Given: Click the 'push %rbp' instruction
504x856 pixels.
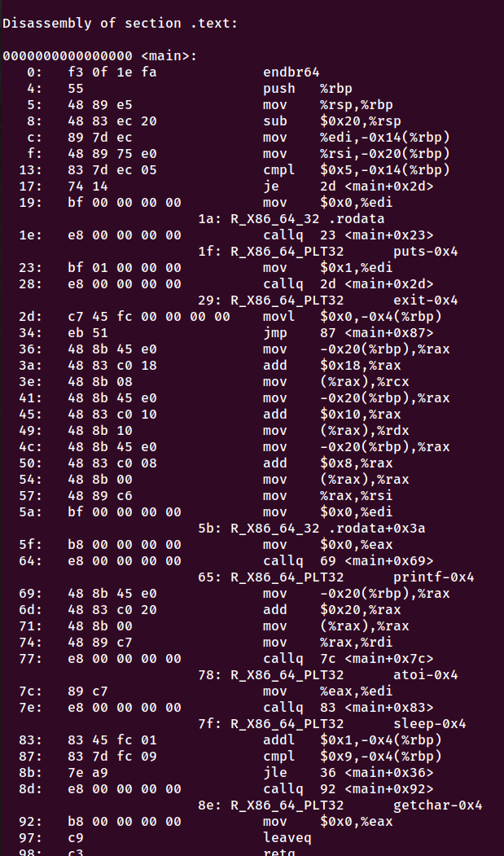Looking at the screenshot, I should click(x=308, y=89).
